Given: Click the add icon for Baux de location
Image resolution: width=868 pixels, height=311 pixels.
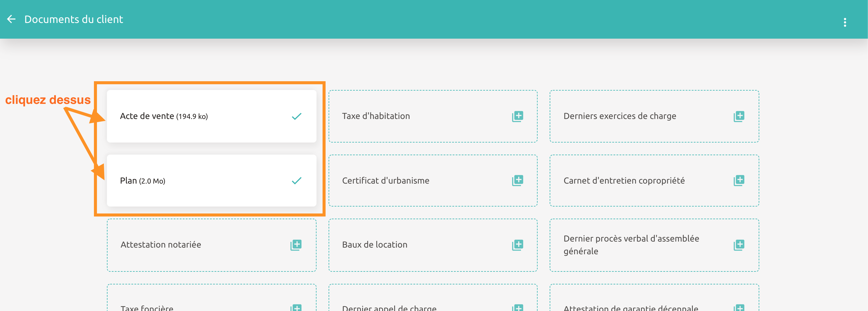Looking at the screenshot, I should [518, 245].
